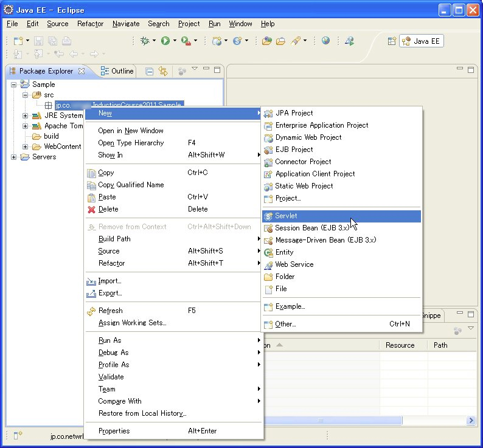The width and height of the screenshot is (483, 448).
Task: Expand the Build Path submenu
Action: [174, 239]
